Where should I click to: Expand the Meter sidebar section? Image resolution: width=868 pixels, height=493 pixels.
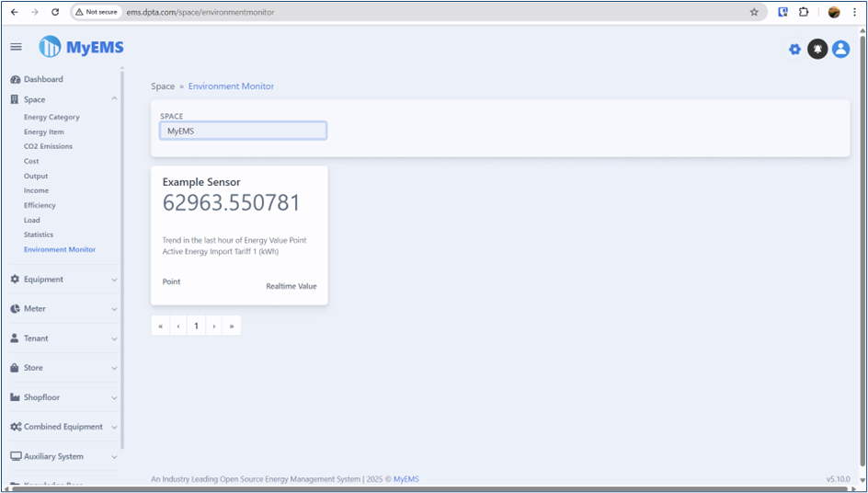point(114,309)
